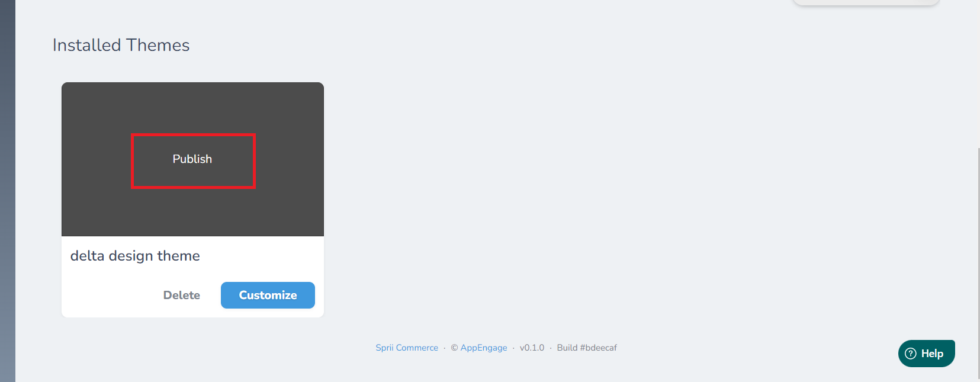
Task: Click the Installed Themes heading
Action: 121,45
